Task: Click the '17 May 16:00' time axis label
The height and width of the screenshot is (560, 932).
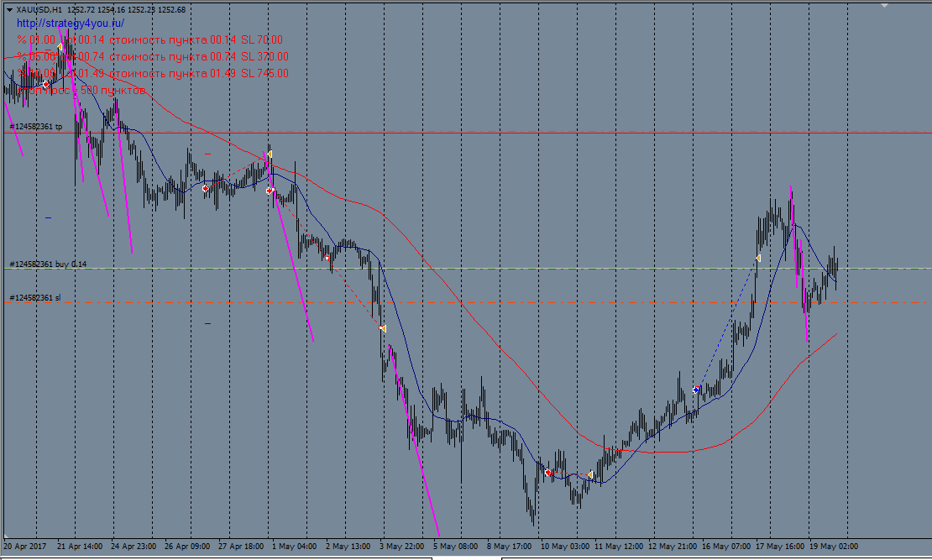Action: point(780,546)
